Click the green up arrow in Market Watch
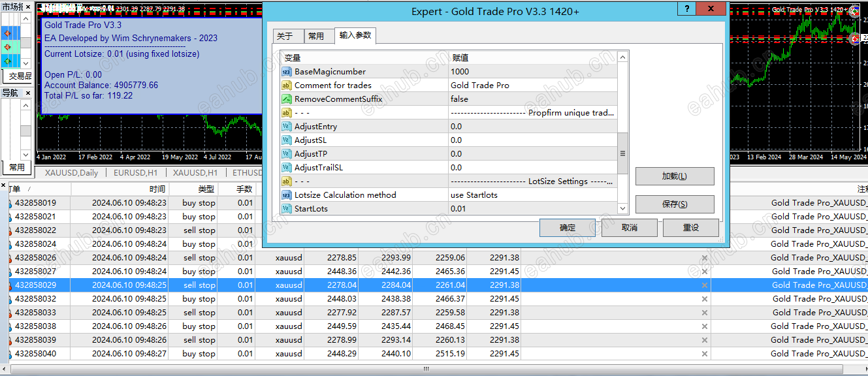868x376 pixels. pos(8,61)
